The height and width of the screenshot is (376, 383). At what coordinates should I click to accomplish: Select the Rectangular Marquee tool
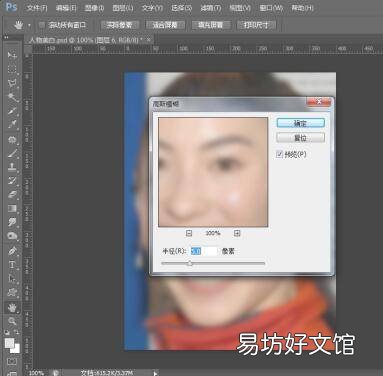coord(12,69)
